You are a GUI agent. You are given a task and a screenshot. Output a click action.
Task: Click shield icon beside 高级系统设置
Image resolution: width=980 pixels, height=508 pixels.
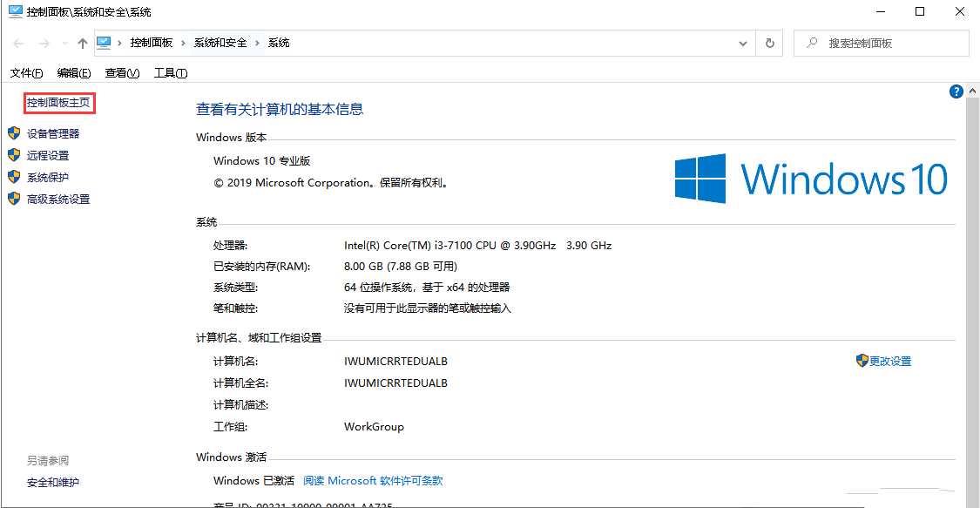[14, 199]
